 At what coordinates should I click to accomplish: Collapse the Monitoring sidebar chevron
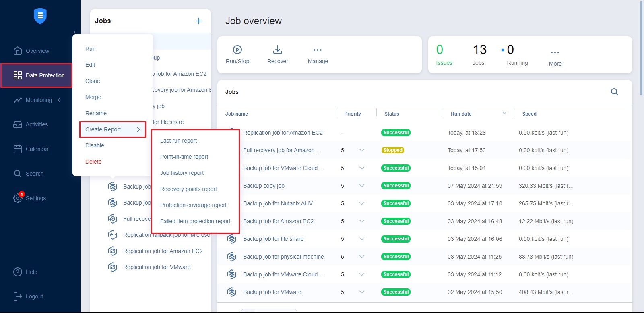coord(59,100)
